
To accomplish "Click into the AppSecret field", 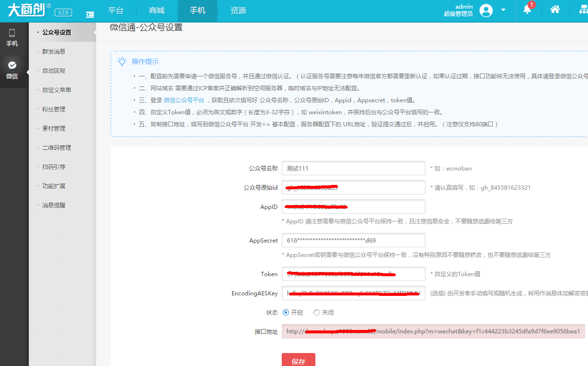I will [x=353, y=240].
